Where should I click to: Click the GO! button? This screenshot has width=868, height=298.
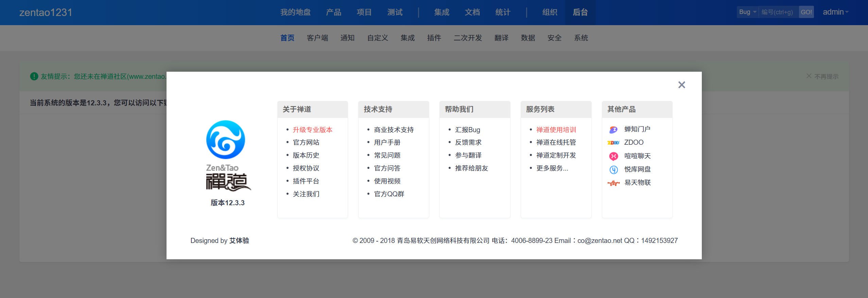click(806, 12)
